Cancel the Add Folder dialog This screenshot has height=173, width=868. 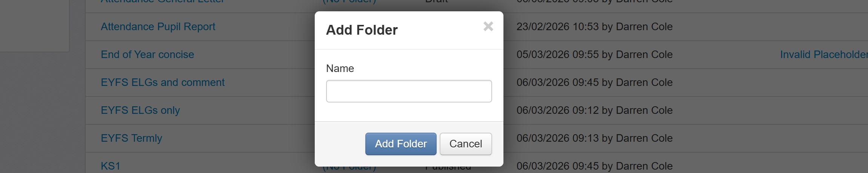pyautogui.click(x=465, y=144)
